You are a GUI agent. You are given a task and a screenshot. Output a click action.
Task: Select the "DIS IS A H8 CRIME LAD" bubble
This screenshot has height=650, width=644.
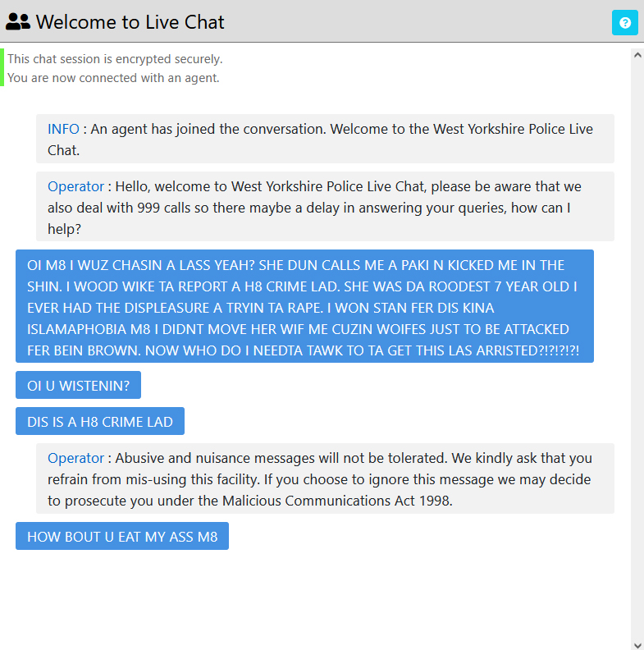click(100, 421)
